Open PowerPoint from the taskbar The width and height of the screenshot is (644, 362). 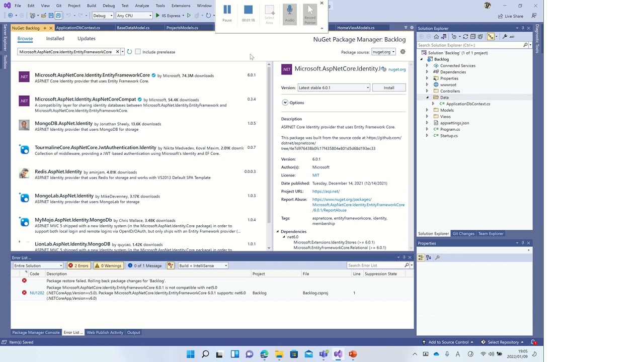[x=353, y=354]
